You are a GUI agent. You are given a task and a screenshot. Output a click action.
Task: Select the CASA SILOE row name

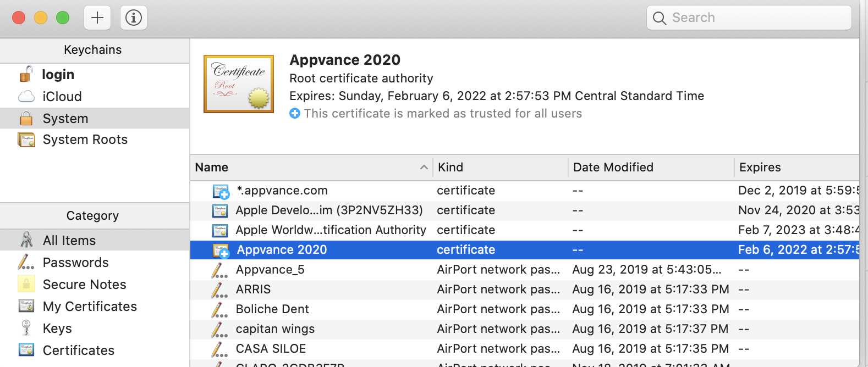271,349
